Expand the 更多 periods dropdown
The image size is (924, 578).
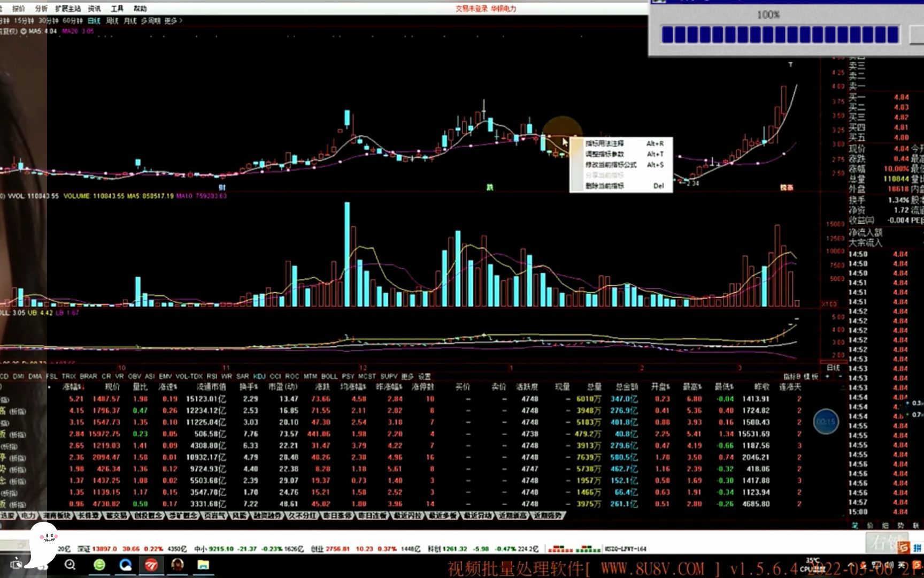tap(173, 21)
